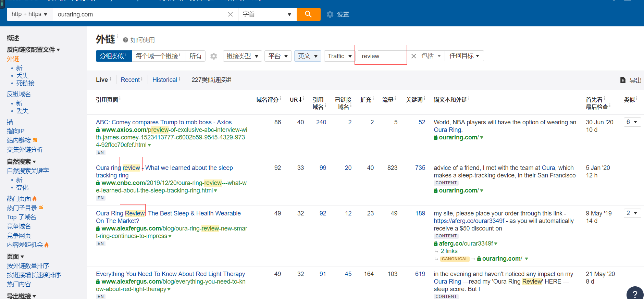Open the 任何目标 dropdown
This screenshot has width=644, height=299.
click(465, 56)
